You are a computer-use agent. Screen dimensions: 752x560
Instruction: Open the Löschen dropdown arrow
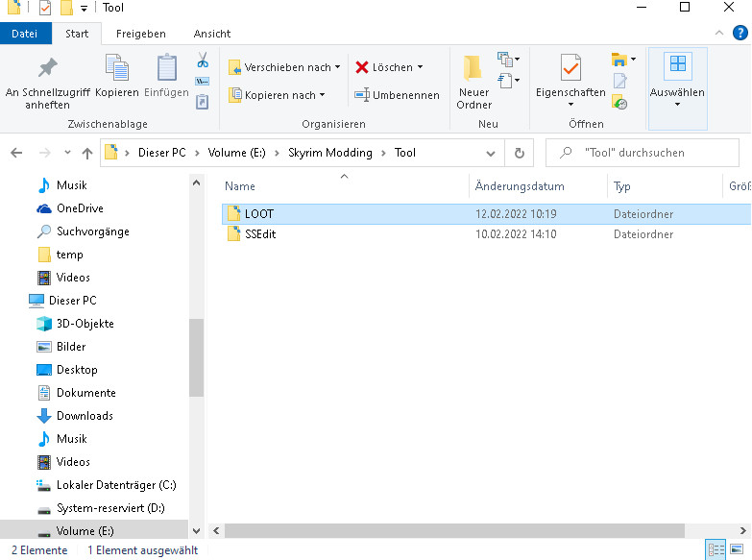[420, 67]
